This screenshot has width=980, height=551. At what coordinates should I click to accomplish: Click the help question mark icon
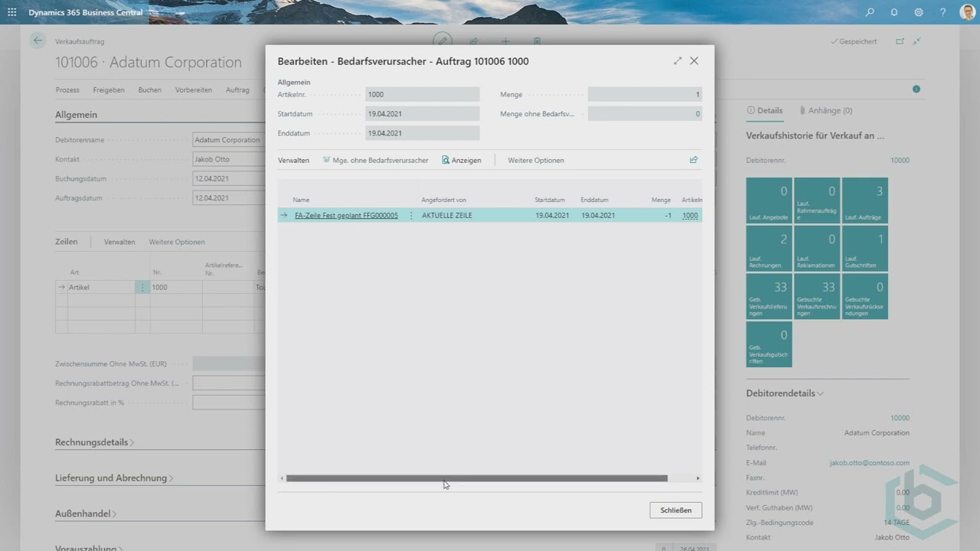(x=942, y=12)
